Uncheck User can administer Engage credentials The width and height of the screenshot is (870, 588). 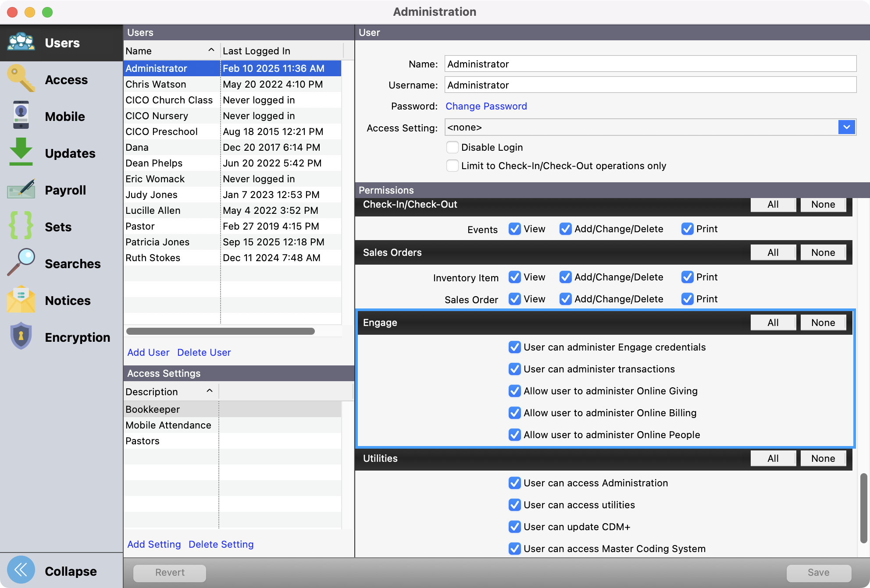click(514, 347)
